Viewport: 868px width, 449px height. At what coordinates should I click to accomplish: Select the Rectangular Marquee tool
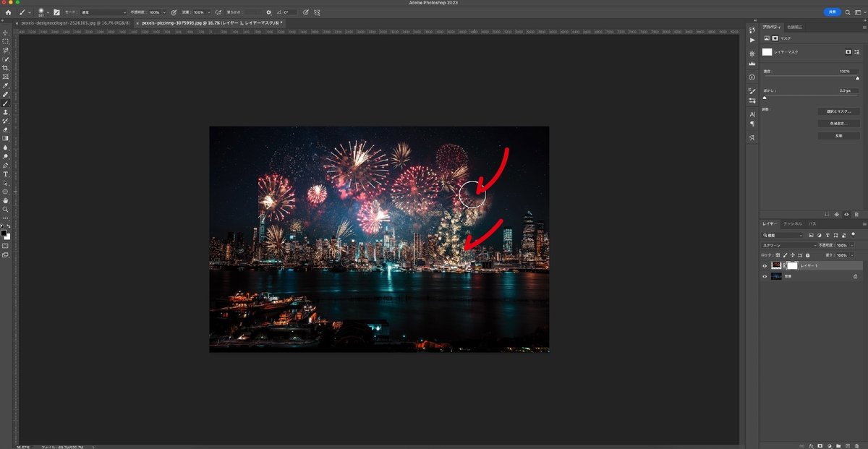pos(6,42)
